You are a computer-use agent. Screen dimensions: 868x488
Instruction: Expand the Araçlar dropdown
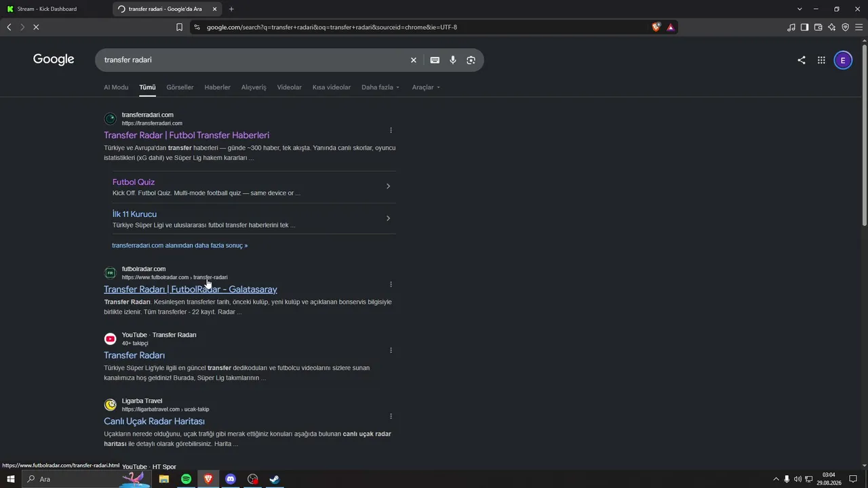[x=426, y=87]
